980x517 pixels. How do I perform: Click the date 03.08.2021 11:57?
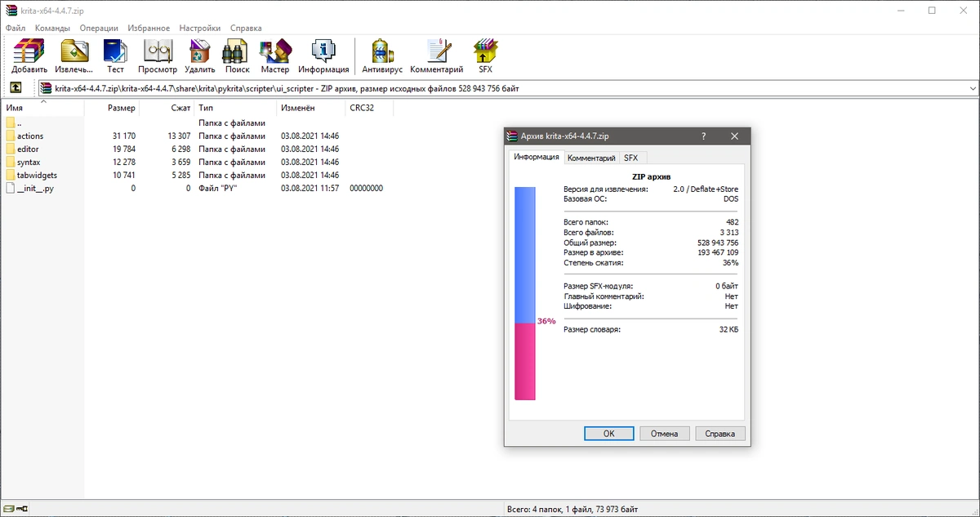click(x=310, y=188)
